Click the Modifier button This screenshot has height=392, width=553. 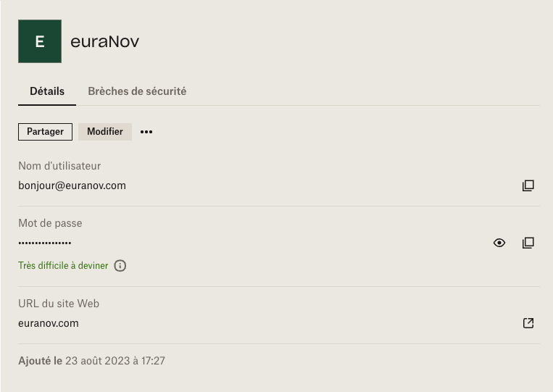[x=105, y=132]
